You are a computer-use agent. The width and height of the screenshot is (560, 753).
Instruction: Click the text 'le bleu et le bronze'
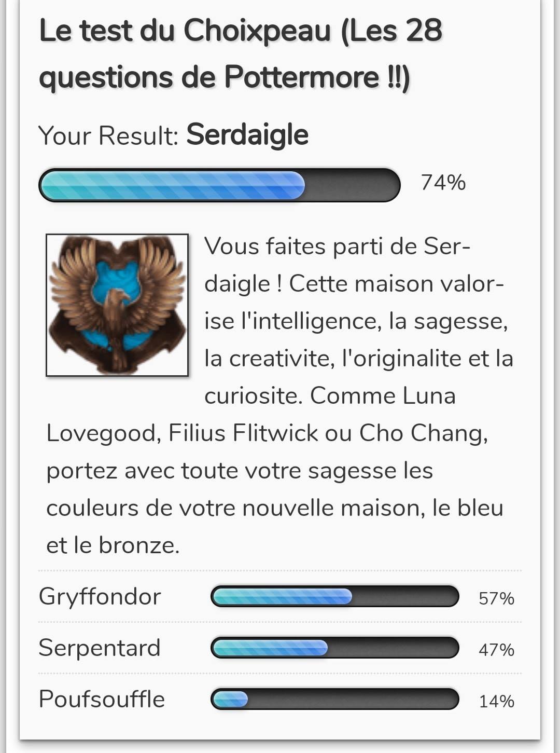(275, 526)
